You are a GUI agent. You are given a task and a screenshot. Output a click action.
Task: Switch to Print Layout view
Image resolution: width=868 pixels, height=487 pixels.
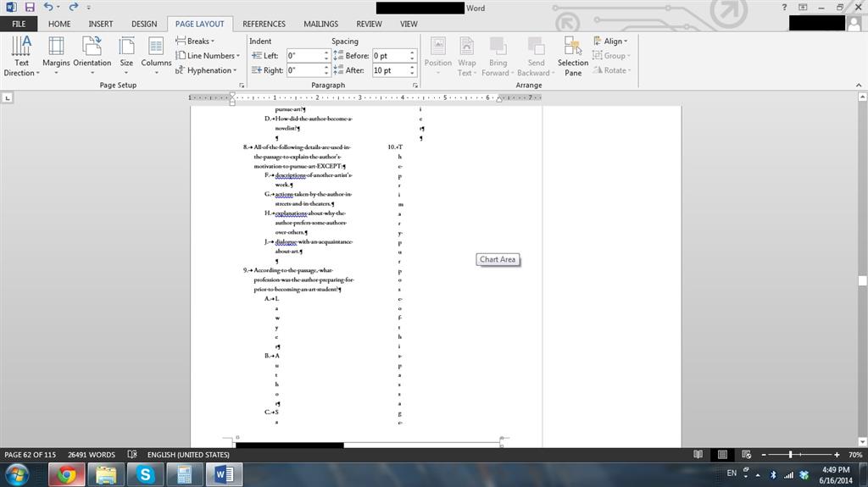pyautogui.click(x=722, y=454)
